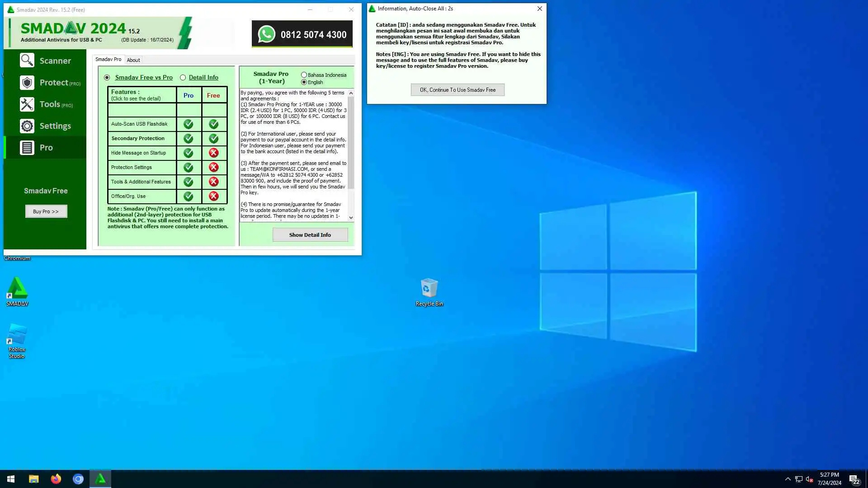Open the Protect shield icon

tap(27, 83)
